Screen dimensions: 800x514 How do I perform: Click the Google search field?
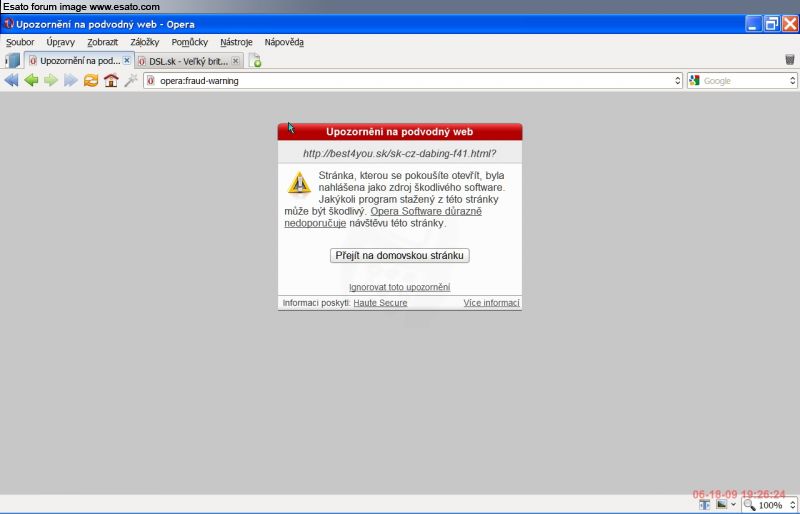tap(744, 81)
